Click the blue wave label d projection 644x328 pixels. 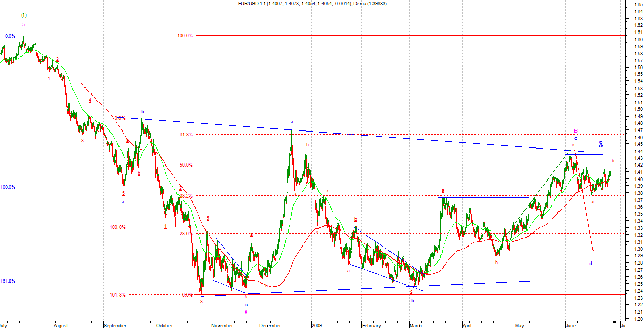(x=591, y=264)
